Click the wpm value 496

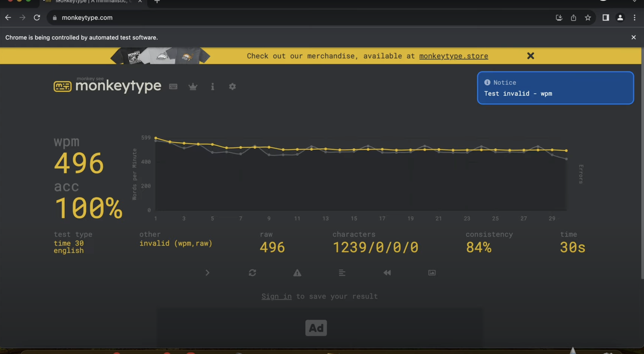pos(79,163)
